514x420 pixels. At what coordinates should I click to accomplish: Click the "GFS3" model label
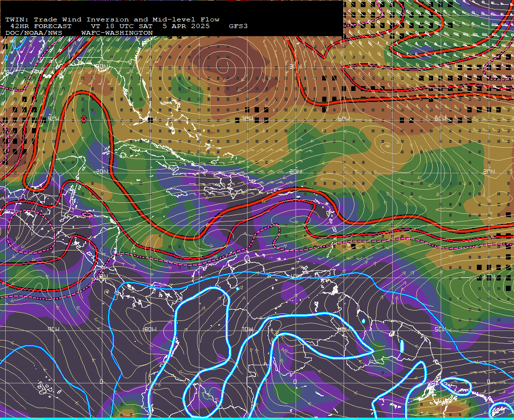pos(238,26)
